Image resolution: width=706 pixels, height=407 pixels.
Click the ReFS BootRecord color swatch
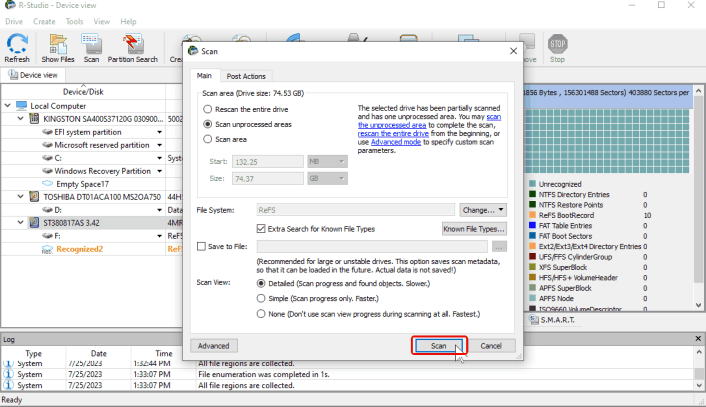click(532, 215)
